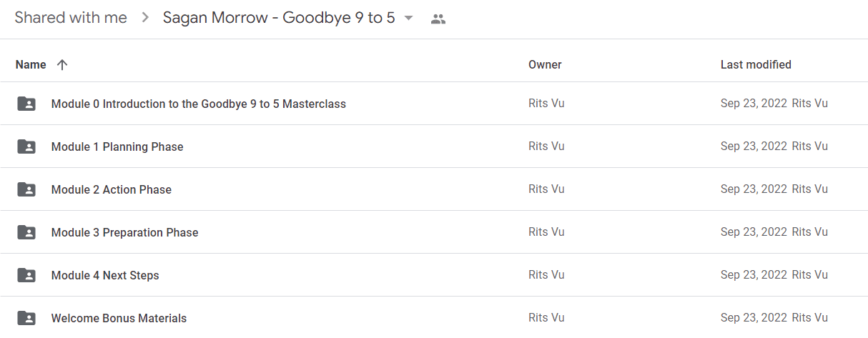Sort by the Last modified column header
Viewport: 868px width, 338px height.
coord(756,65)
